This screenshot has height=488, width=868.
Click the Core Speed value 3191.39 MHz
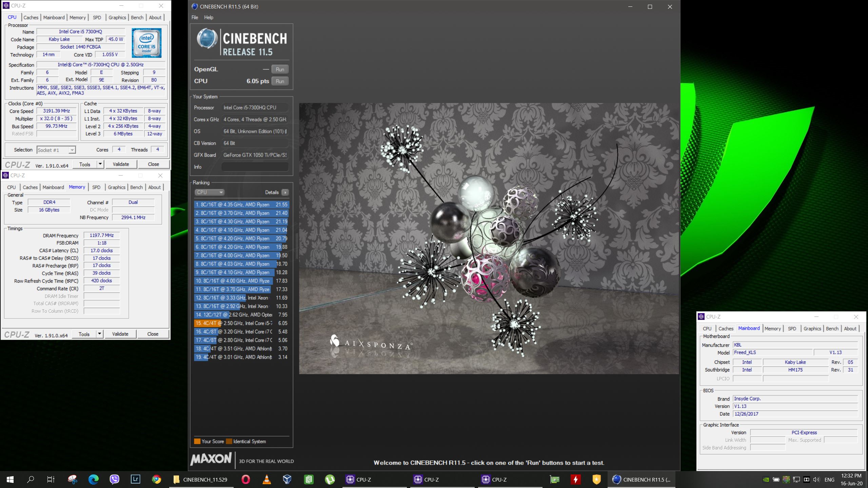pyautogui.click(x=56, y=111)
